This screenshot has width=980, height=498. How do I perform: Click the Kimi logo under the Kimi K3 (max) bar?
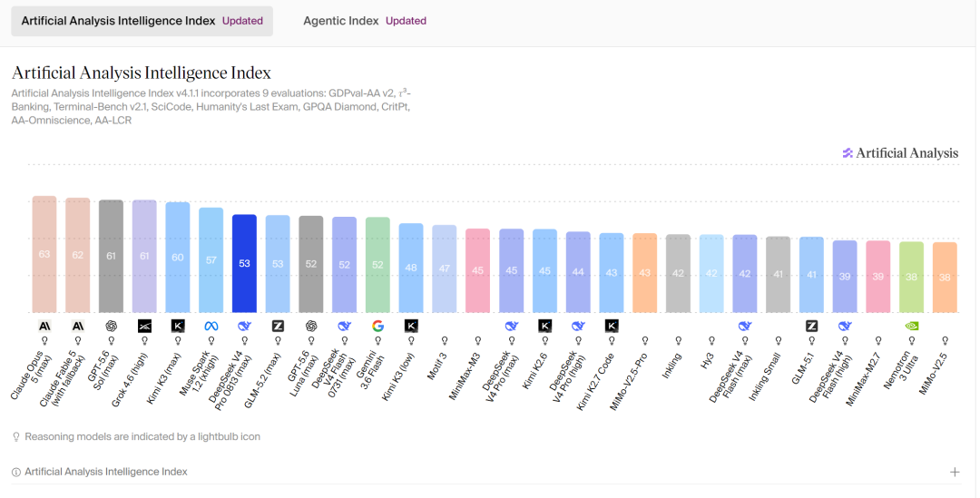(178, 327)
